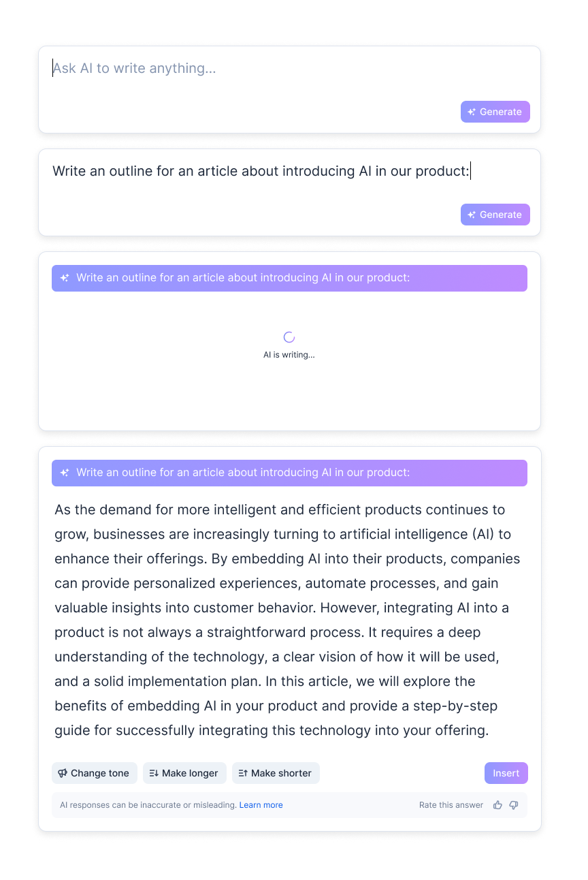
Task: Click the megaphone icon on Change tone
Action: tap(63, 773)
